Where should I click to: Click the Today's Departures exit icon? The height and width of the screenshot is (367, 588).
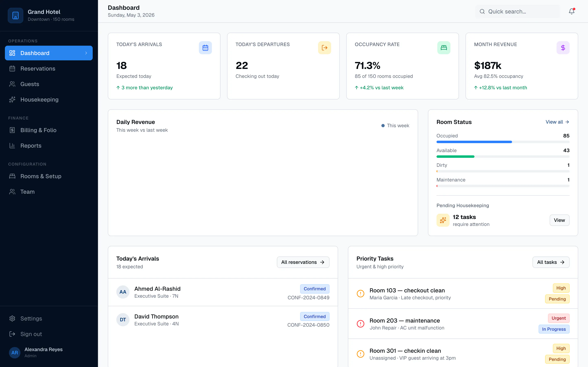point(325,48)
